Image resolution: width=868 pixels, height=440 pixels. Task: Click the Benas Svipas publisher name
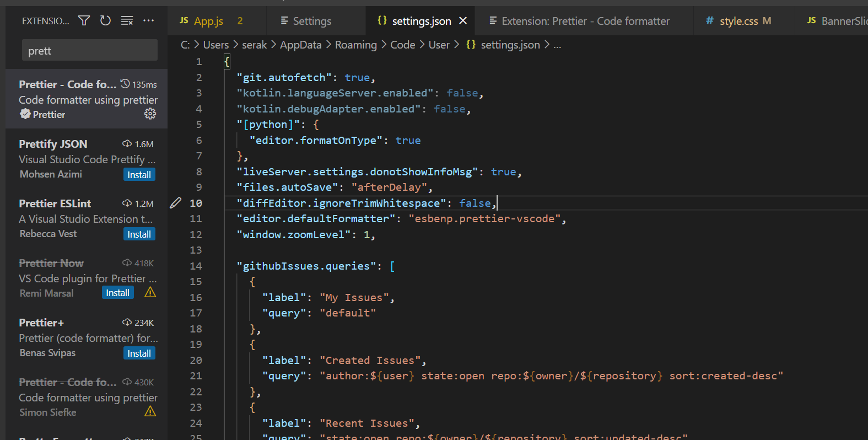pos(47,352)
